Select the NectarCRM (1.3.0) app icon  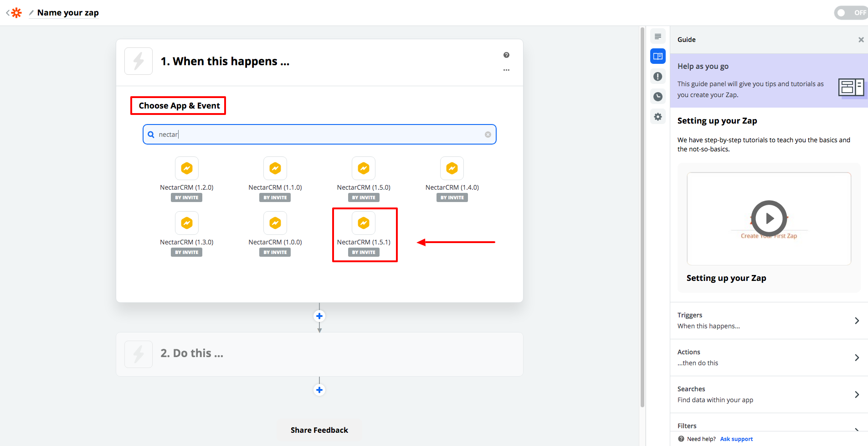[x=187, y=223]
